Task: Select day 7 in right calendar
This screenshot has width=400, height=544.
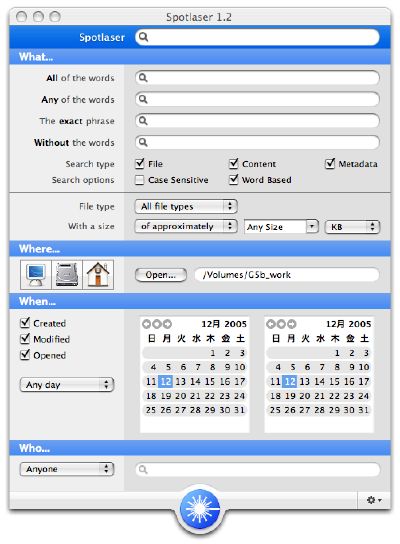Action: click(x=322, y=367)
